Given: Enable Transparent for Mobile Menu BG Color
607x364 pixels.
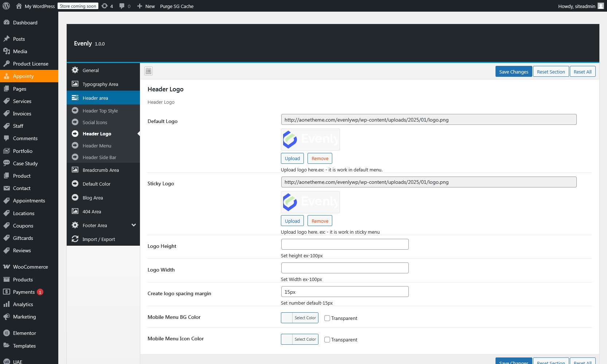Looking at the screenshot, I should (x=327, y=318).
